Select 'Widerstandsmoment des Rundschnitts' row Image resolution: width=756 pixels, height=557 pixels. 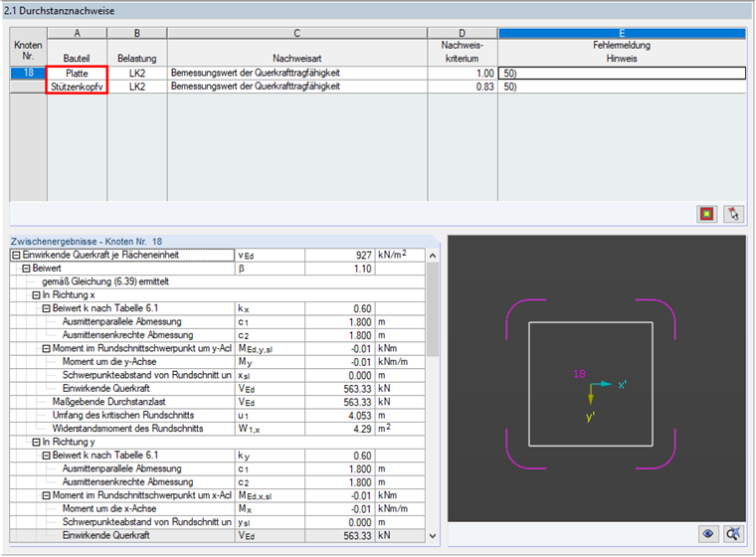point(218,429)
